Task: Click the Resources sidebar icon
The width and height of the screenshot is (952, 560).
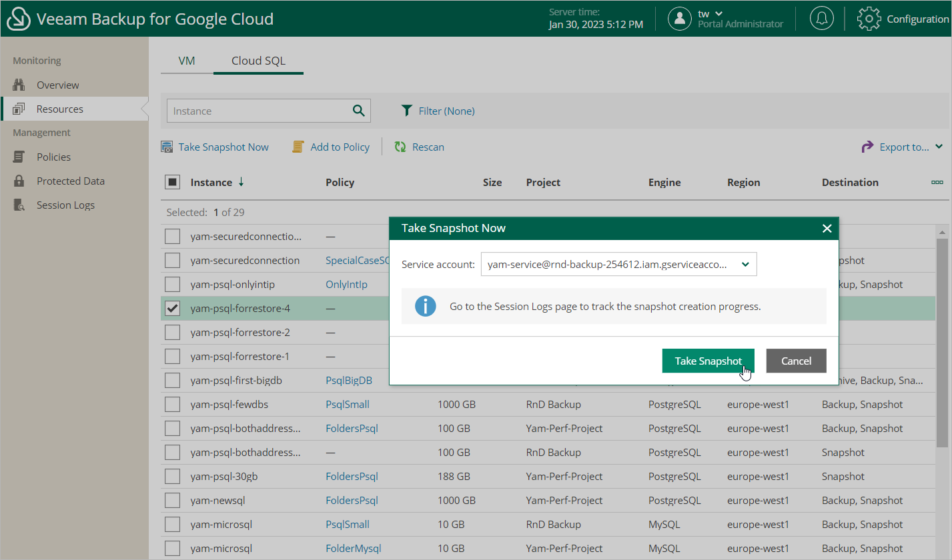Action: tap(19, 109)
